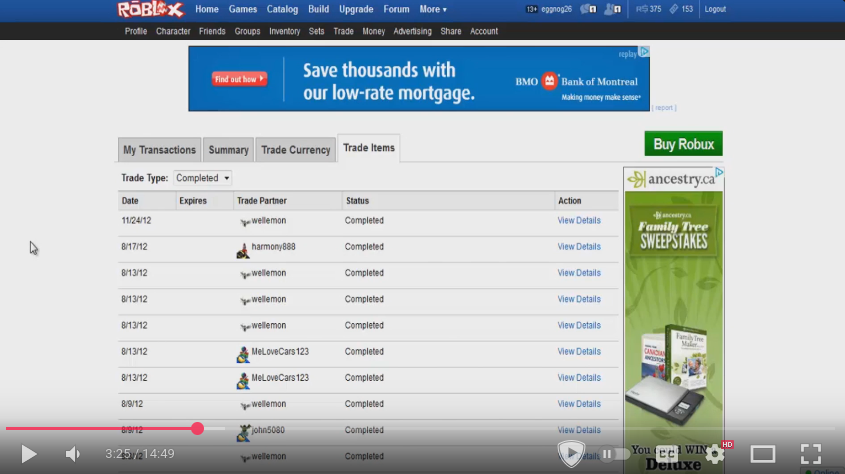View details of harmony888 trade
The width and height of the screenshot is (845, 474).
[579, 247]
